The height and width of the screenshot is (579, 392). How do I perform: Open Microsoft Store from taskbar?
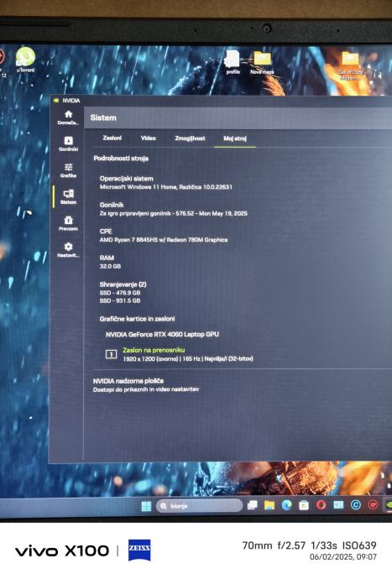click(304, 505)
